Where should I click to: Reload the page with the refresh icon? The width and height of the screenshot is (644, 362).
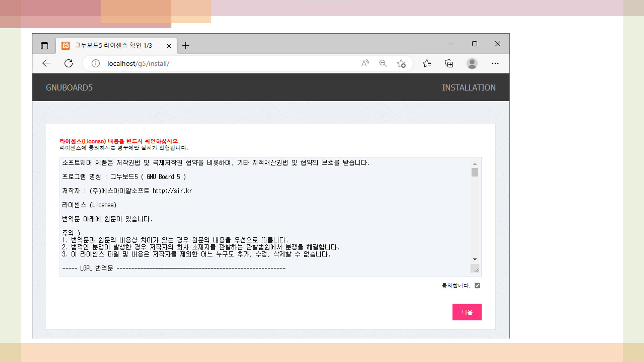tap(69, 63)
